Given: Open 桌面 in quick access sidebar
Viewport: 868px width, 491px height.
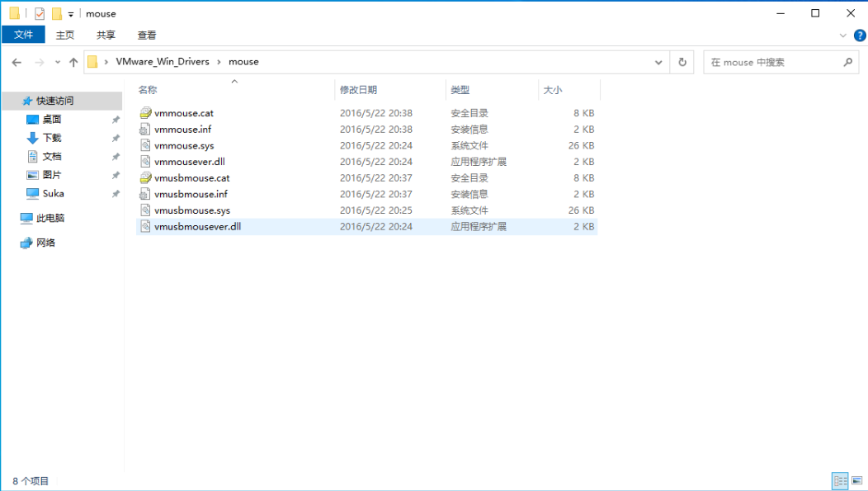Looking at the screenshot, I should click(x=51, y=120).
